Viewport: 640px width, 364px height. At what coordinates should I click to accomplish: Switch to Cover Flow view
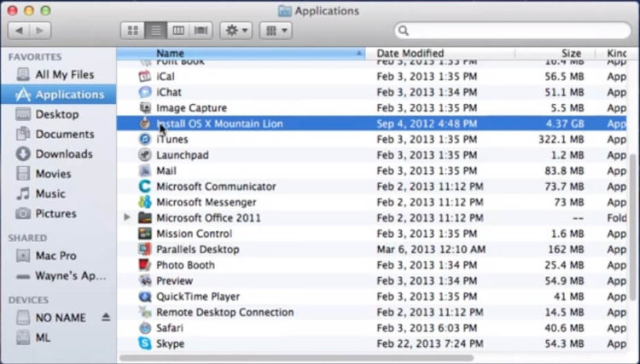(x=201, y=31)
